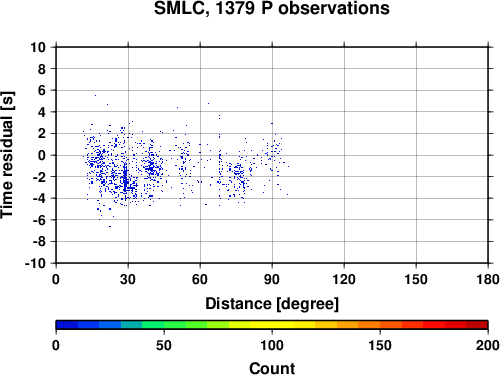Click x-axis tick label '60'
The image size is (500, 375).
point(200,279)
